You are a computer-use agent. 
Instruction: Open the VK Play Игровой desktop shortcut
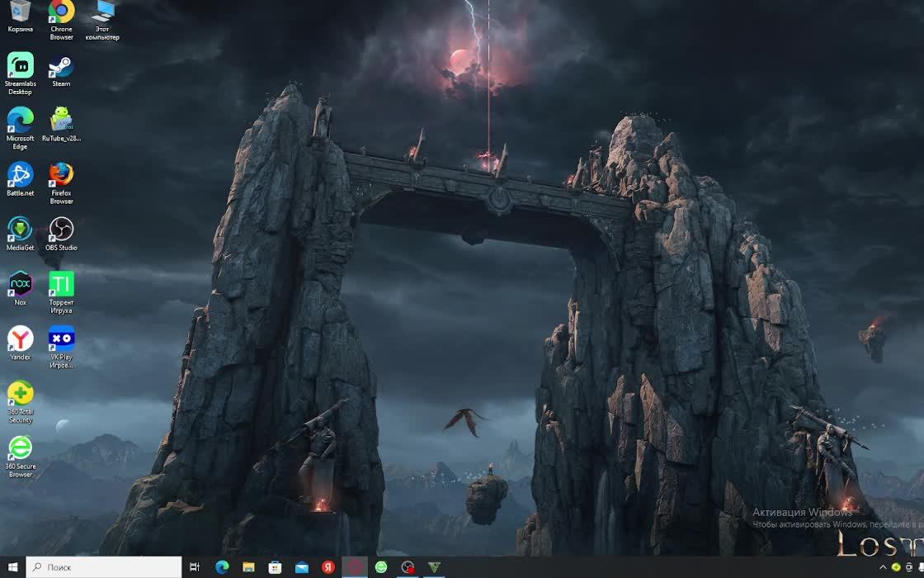(x=61, y=347)
